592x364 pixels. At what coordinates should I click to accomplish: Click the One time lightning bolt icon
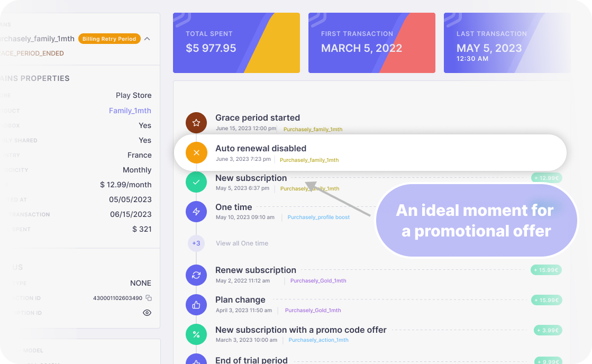(196, 211)
